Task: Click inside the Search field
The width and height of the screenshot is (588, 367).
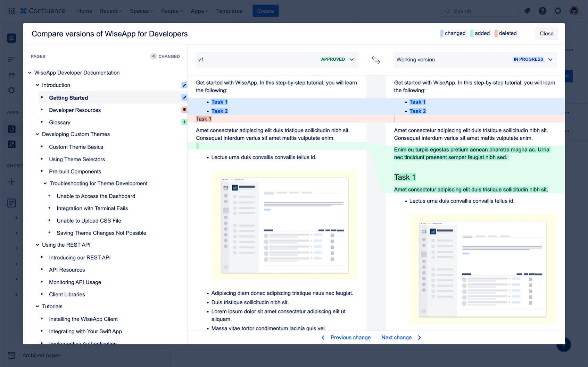Action: coord(480,10)
